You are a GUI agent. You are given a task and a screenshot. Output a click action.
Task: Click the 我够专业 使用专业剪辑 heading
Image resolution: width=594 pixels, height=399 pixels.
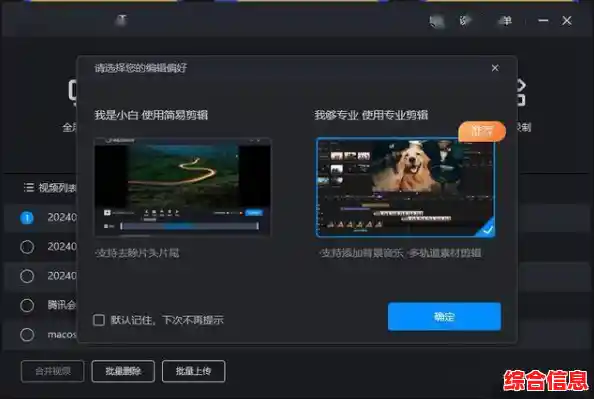(371, 115)
